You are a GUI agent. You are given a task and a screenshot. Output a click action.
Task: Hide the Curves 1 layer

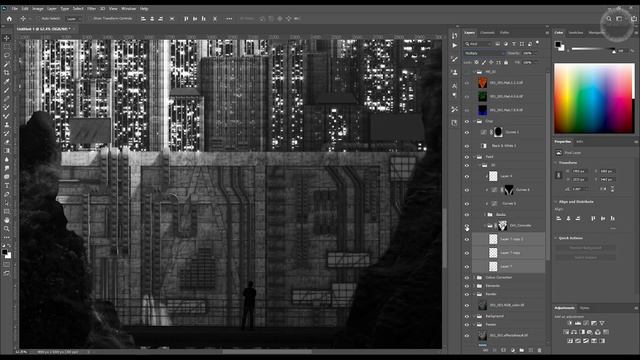click(467, 132)
